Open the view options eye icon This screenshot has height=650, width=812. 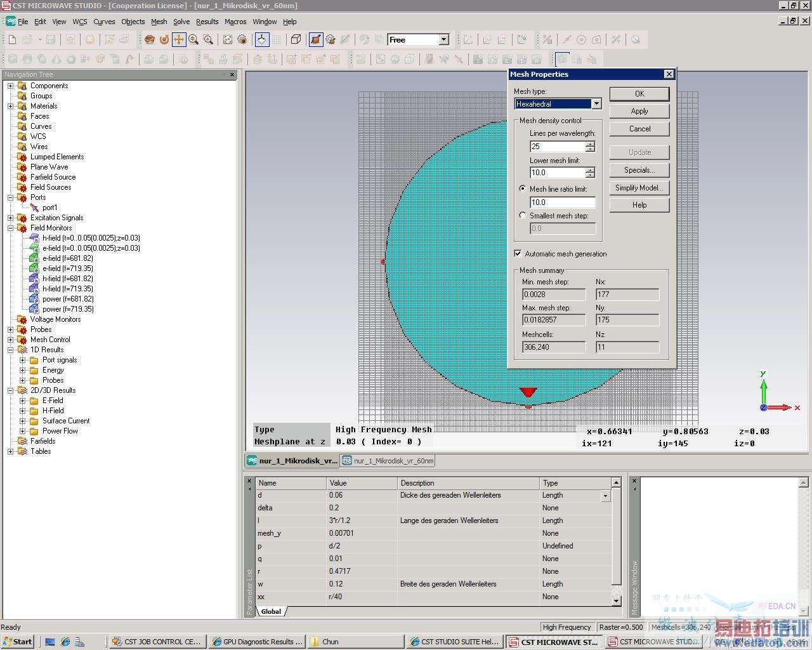point(242,39)
